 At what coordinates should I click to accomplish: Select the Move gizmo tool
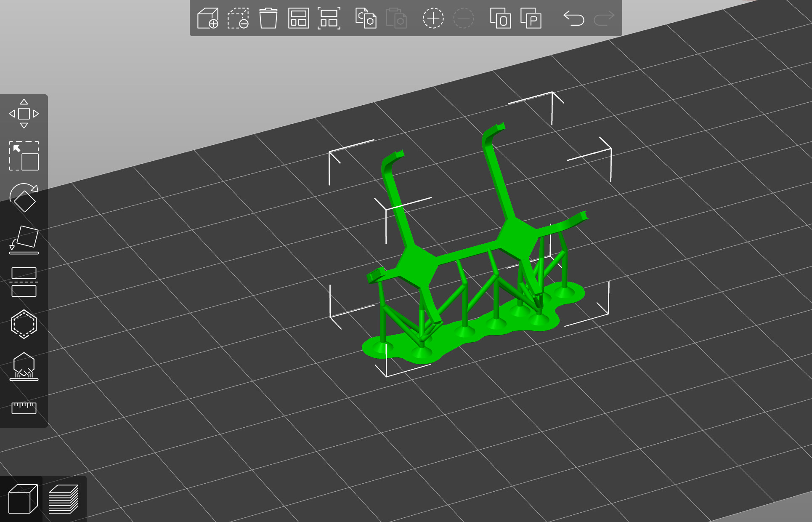pyautogui.click(x=24, y=114)
